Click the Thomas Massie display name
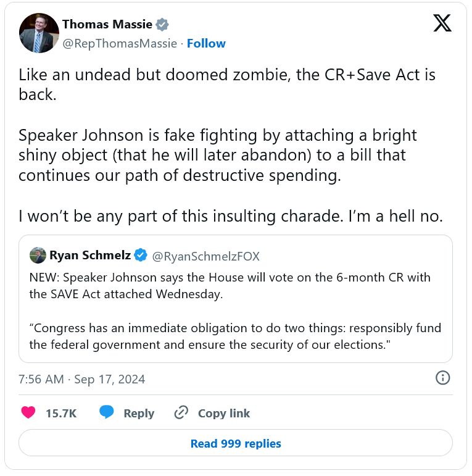 click(107, 25)
